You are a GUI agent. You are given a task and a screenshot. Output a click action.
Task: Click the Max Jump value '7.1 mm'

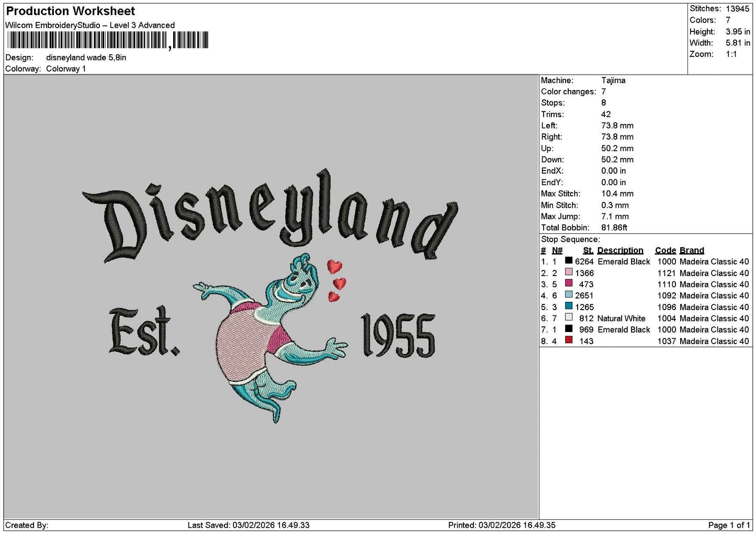coord(615,217)
